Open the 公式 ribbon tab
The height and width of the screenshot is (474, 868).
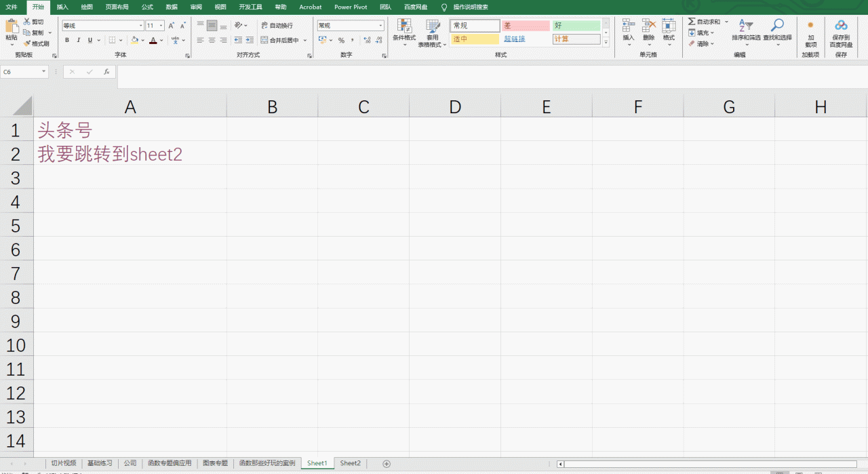(x=147, y=7)
